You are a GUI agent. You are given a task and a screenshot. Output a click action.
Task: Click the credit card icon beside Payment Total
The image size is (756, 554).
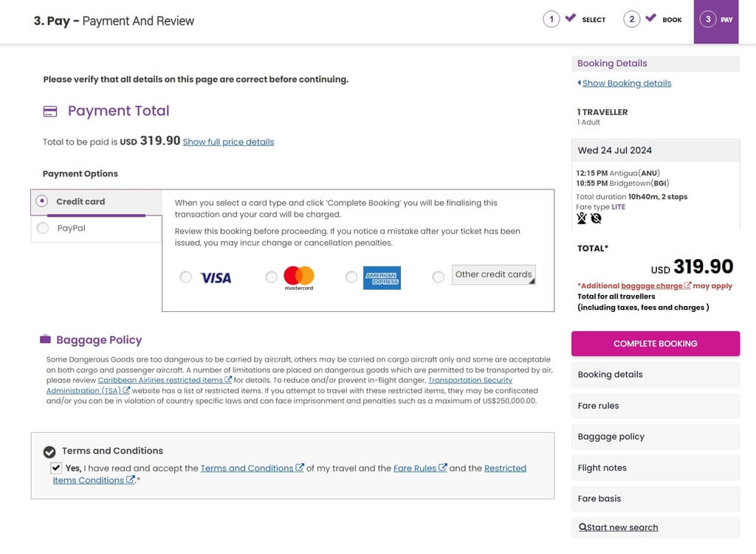[x=50, y=112]
